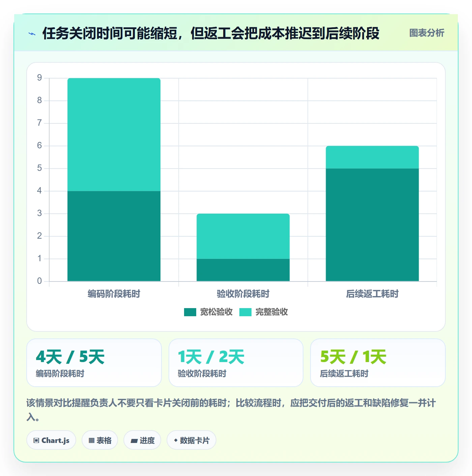Screen dimensions: 472x476
Task: Click the y-axis value 5
Action: click(x=39, y=168)
